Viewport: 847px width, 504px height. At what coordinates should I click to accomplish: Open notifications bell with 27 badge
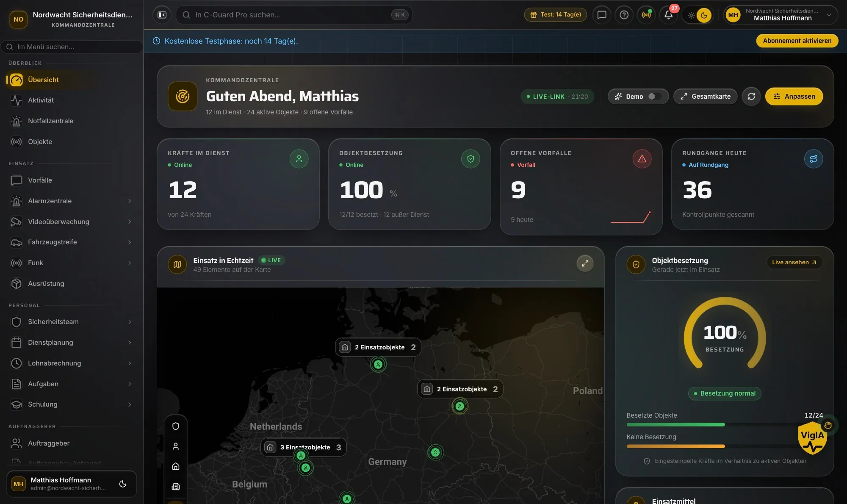coord(668,15)
